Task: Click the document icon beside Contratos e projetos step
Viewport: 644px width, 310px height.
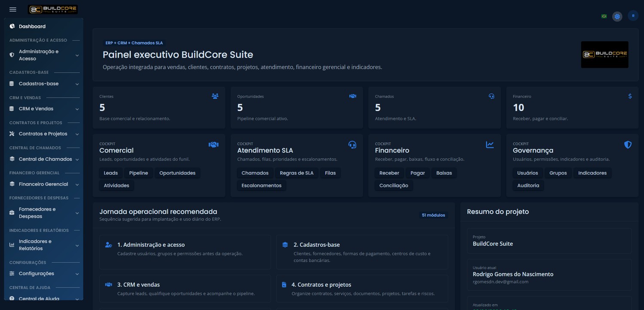Action: pos(284,285)
